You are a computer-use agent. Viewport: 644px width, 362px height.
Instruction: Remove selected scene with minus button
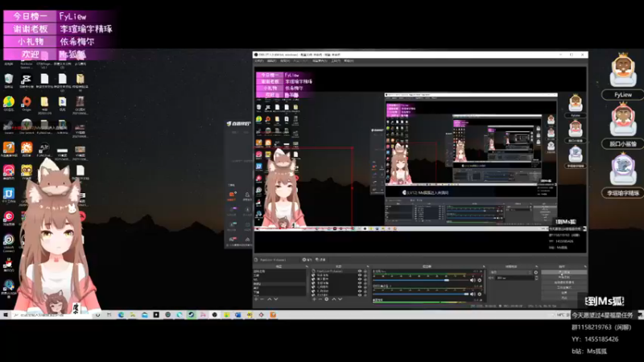coord(262,298)
